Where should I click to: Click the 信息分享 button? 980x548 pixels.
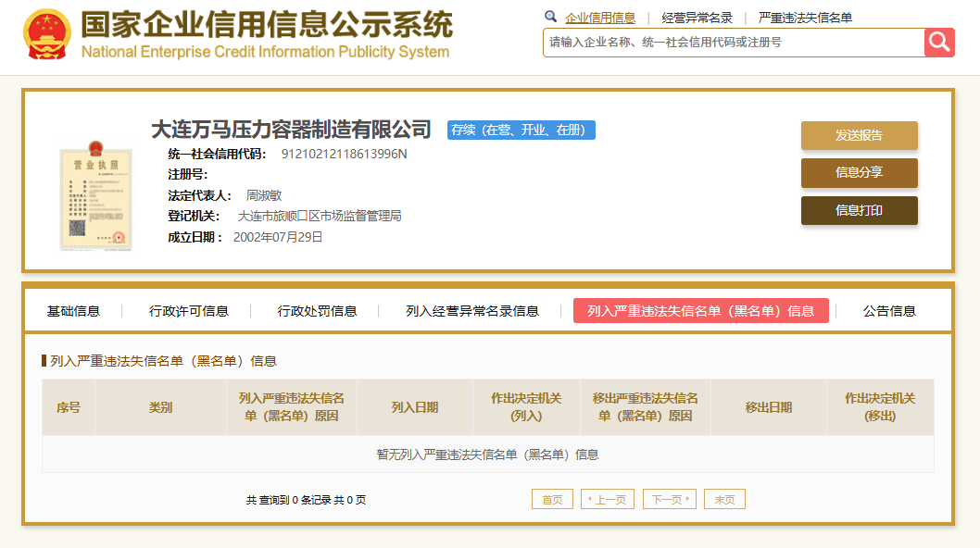(860, 173)
